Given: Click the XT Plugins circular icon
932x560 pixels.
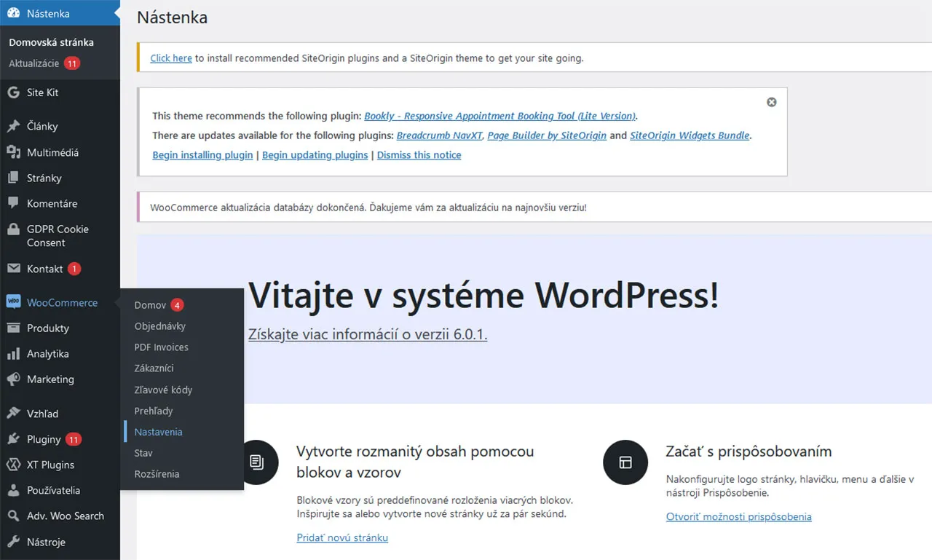Looking at the screenshot, I should pyautogui.click(x=13, y=465).
